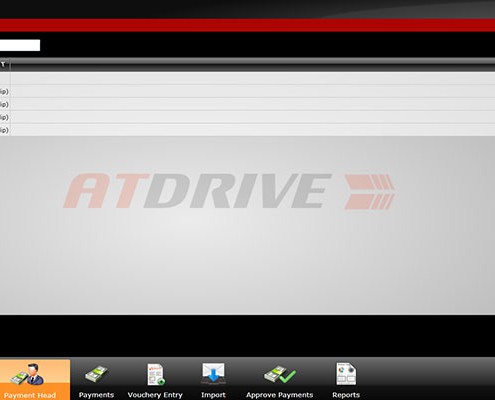Choose the Import text label
Screen dimensions: 495x400
coord(213,395)
